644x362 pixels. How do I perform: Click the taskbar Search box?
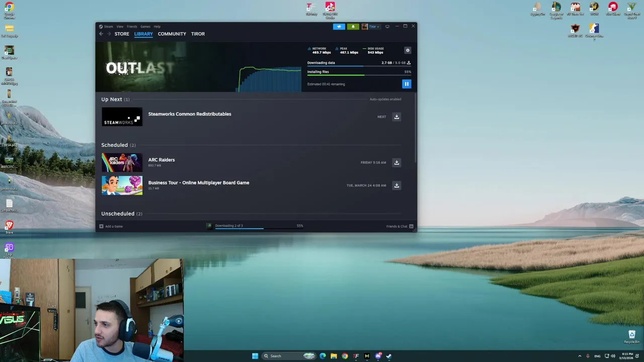coord(289,356)
